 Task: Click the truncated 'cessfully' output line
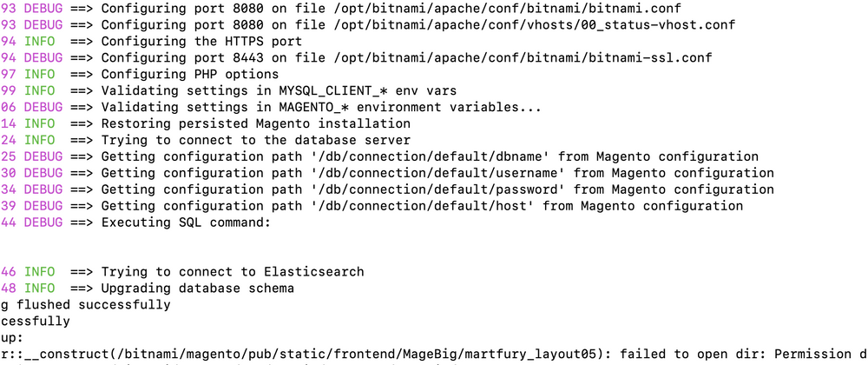pos(36,322)
